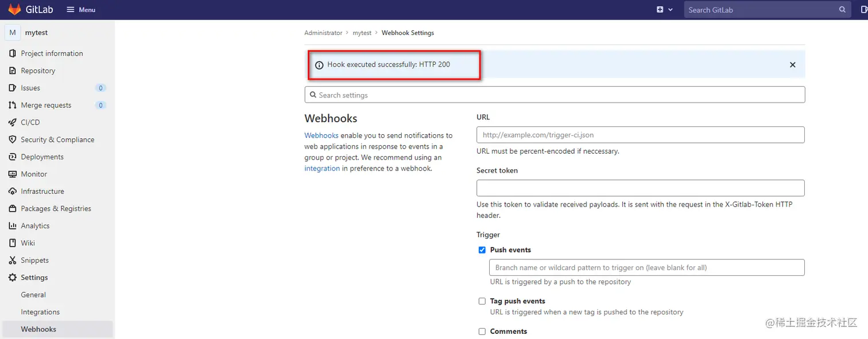The image size is (868, 339).
Task: Click the GitLab fox logo
Action: click(x=14, y=9)
